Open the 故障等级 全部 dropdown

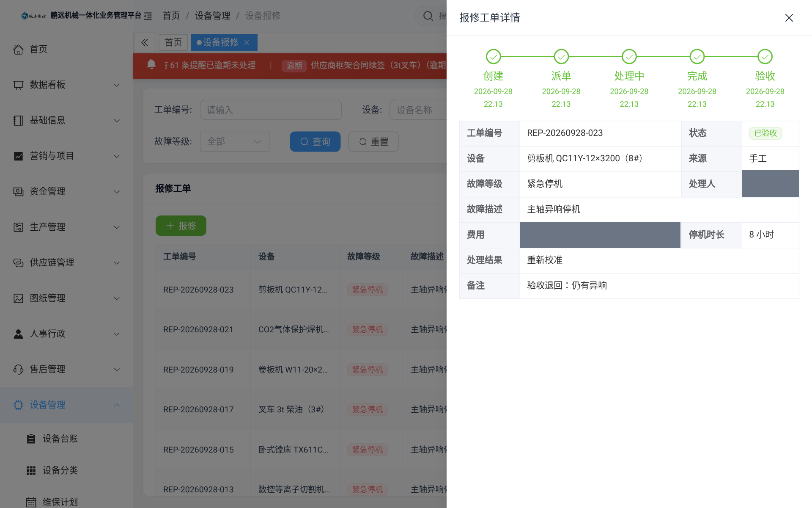click(x=235, y=141)
